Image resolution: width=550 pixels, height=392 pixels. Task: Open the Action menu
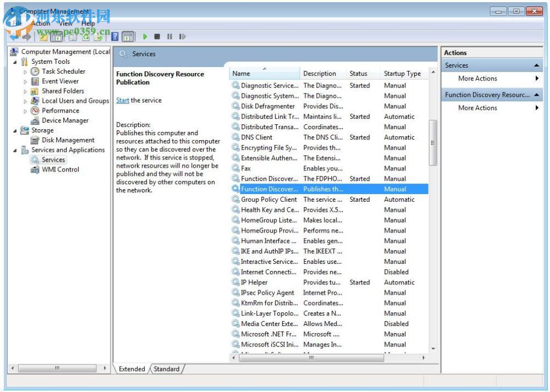tap(42, 23)
